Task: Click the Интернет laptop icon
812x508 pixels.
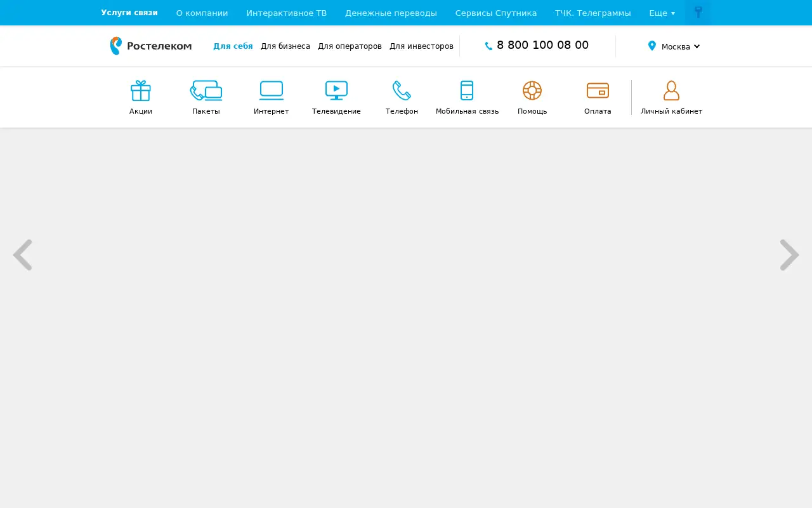Action: click(272, 91)
